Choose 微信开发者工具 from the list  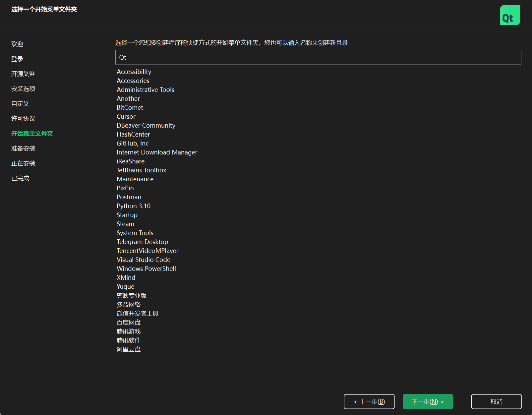(138, 313)
